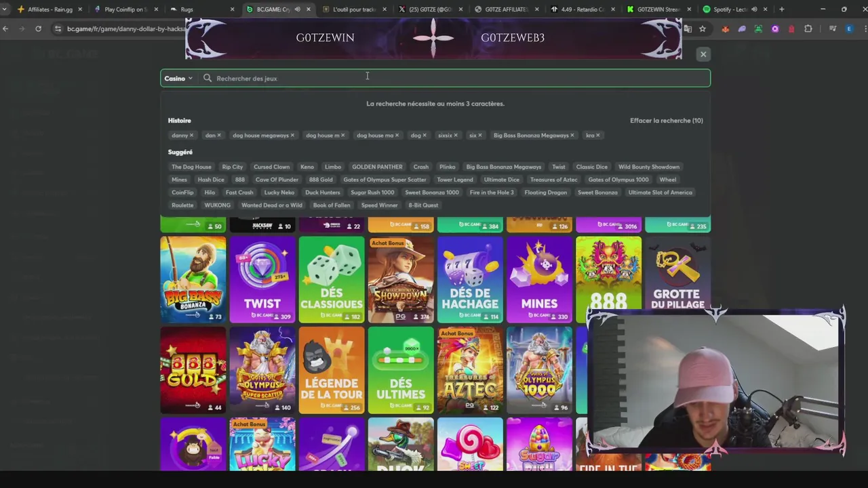The image size is (868, 488).
Task: Open Légende de la Tour thumbnail
Action: tap(332, 370)
